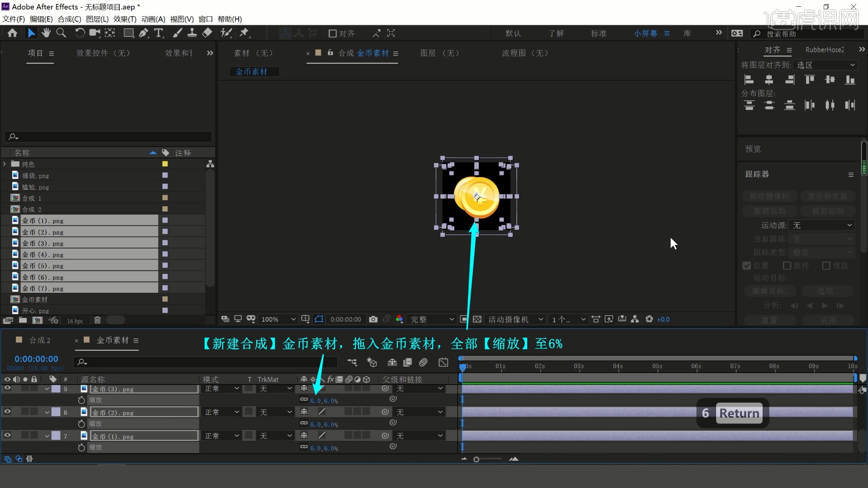This screenshot has height=488, width=868.
Task: Switch to the 默认 workspace
Action: point(513,33)
